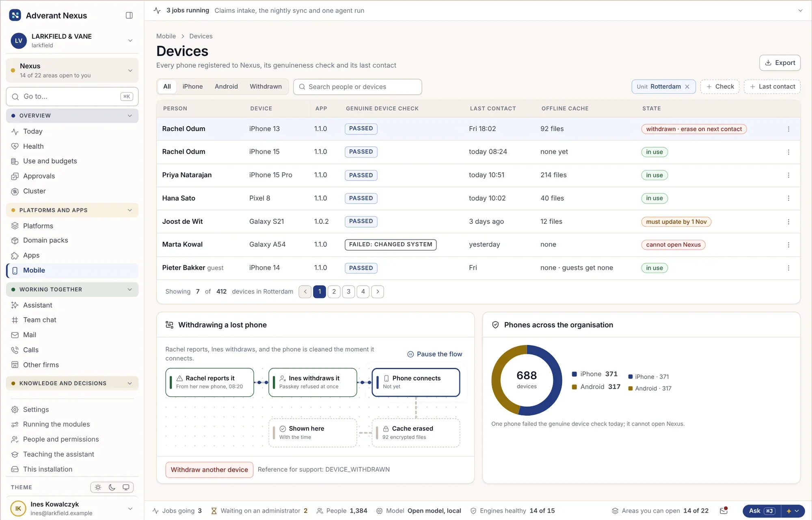Open Domain packs in the sidebar
The image size is (812, 520).
coord(72,241)
